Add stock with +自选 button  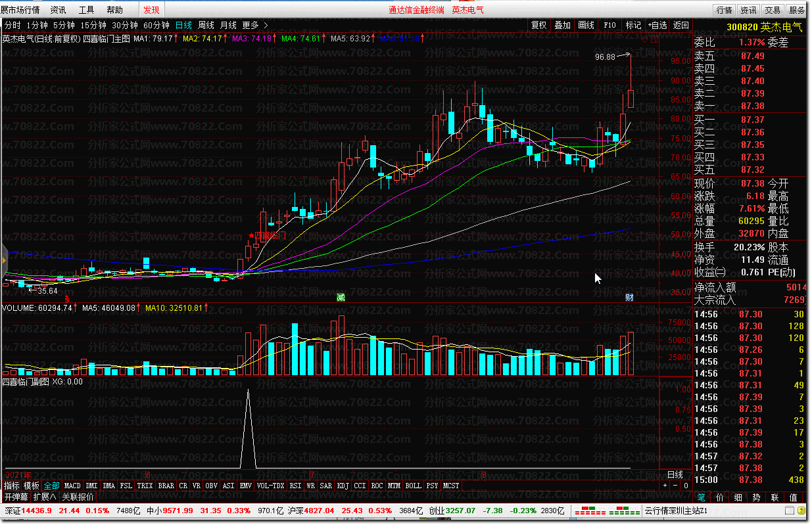coord(657,26)
